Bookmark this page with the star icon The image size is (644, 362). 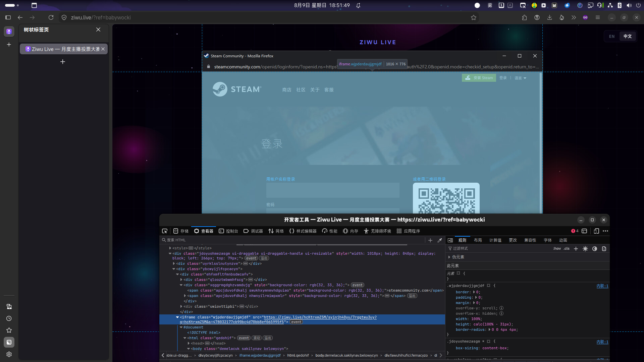click(x=474, y=17)
